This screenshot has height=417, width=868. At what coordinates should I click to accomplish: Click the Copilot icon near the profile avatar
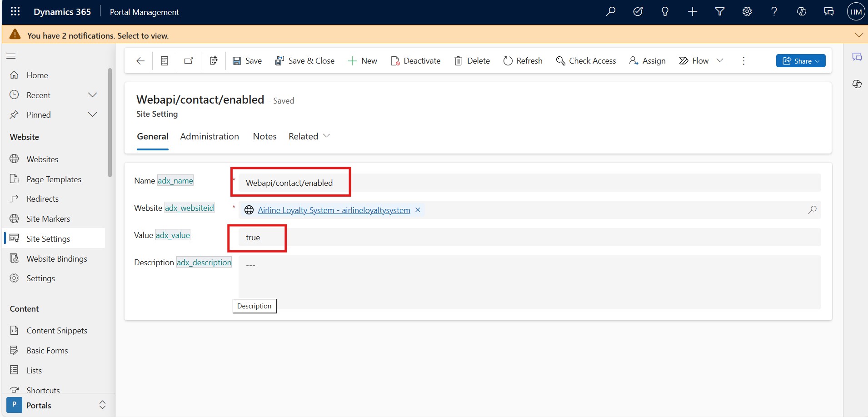tap(802, 11)
